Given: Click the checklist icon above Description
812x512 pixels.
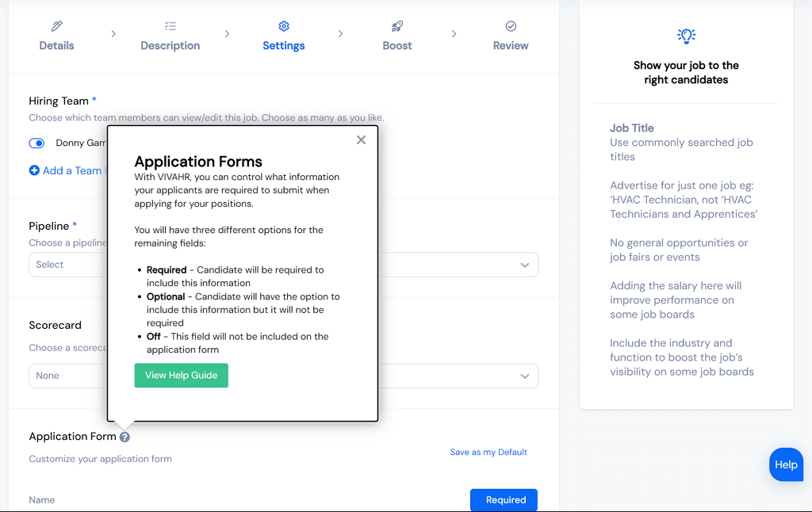Looking at the screenshot, I should pyautogui.click(x=170, y=26).
